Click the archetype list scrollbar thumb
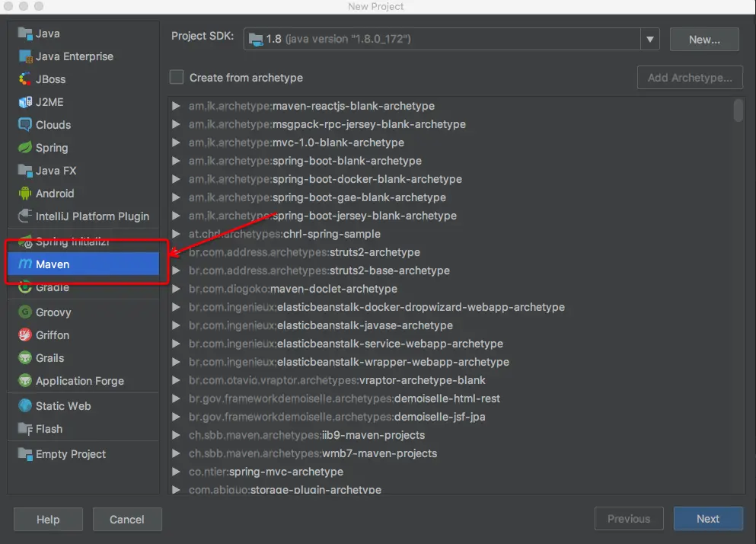The width and height of the screenshot is (756, 544). click(x=738, y=110)
